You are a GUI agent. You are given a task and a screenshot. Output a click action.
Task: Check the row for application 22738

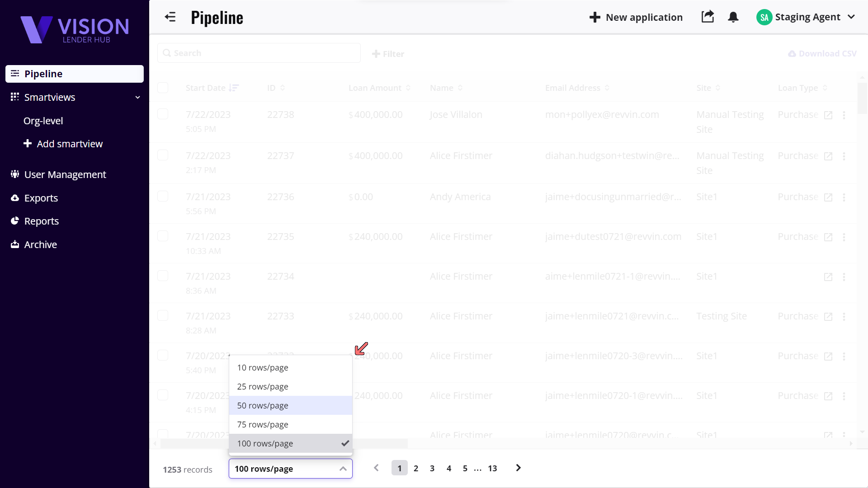coord(163,114)
